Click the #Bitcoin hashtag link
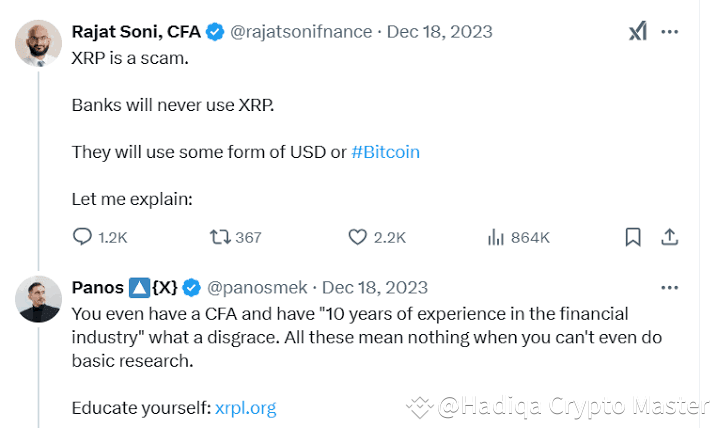Viewport: 717px width, 428px height. 385,152
